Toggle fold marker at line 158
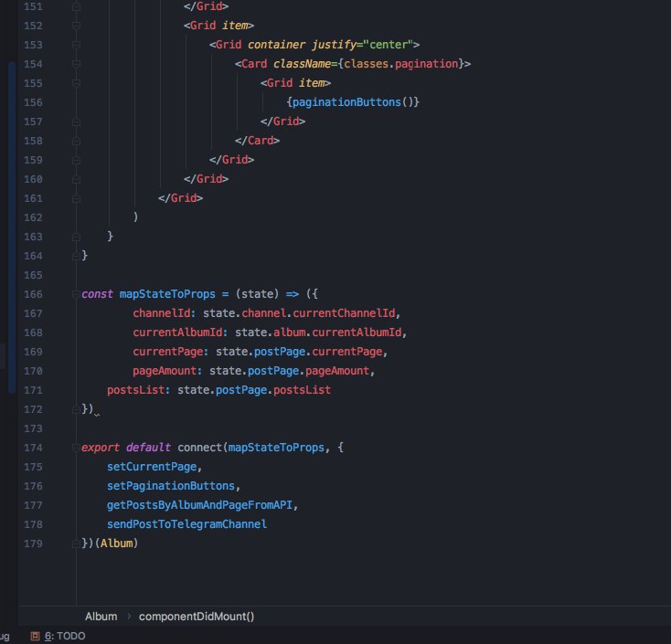The image size is (671, 644). point(76,141)
